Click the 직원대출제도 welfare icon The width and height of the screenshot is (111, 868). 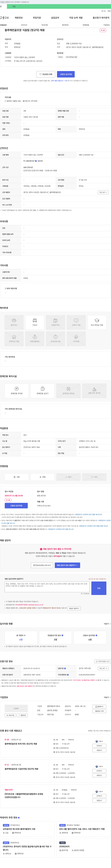35,339
